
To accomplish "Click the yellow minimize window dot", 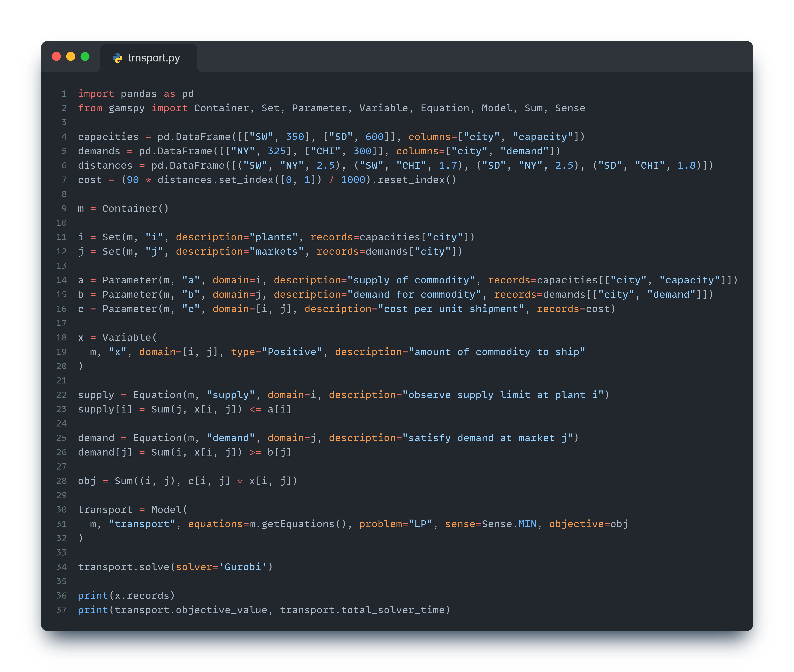I will pyautogui.click(x=71, y=56).
